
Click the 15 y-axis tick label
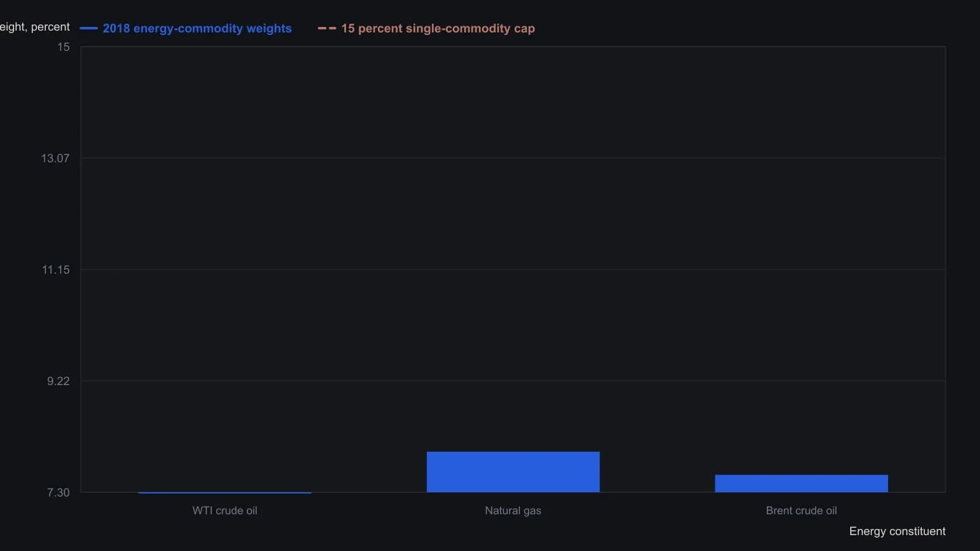pos(64,47)
